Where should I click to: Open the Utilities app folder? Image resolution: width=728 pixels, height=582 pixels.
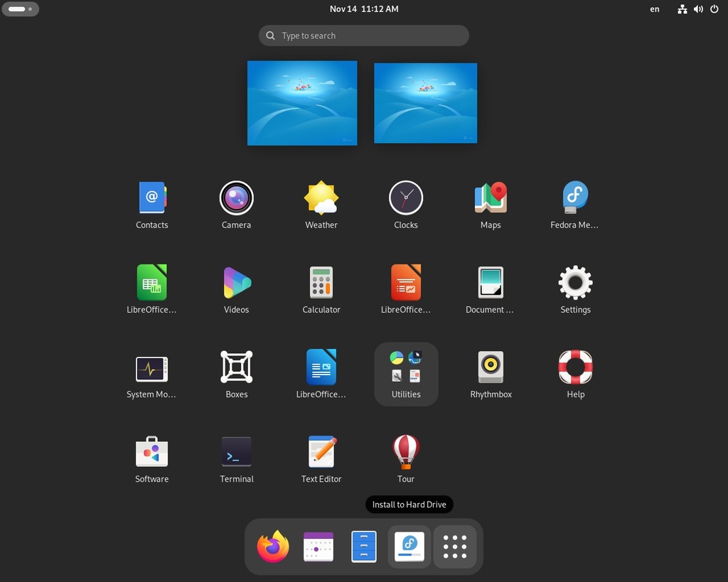click(406, 374)
